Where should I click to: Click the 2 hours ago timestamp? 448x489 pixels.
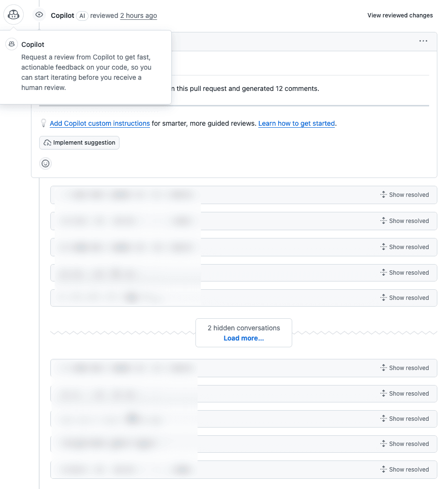[138, 15]
